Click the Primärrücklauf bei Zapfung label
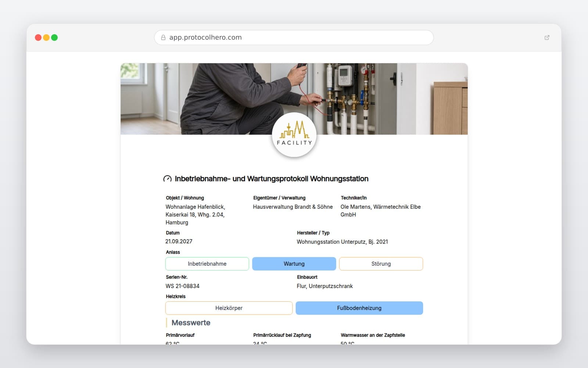The width and height of the screenshot is (588, 368). pos(282,335)
